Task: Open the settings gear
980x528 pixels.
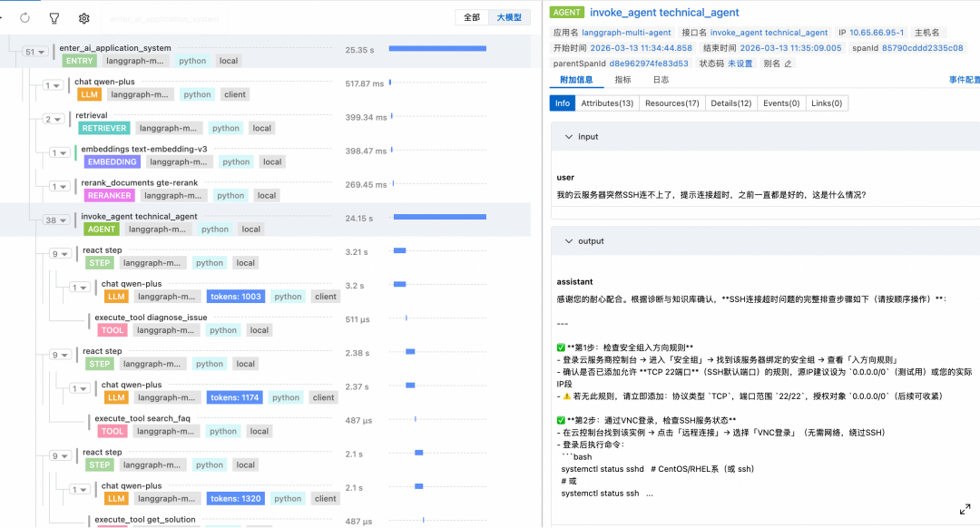Action: coord(83,17)
